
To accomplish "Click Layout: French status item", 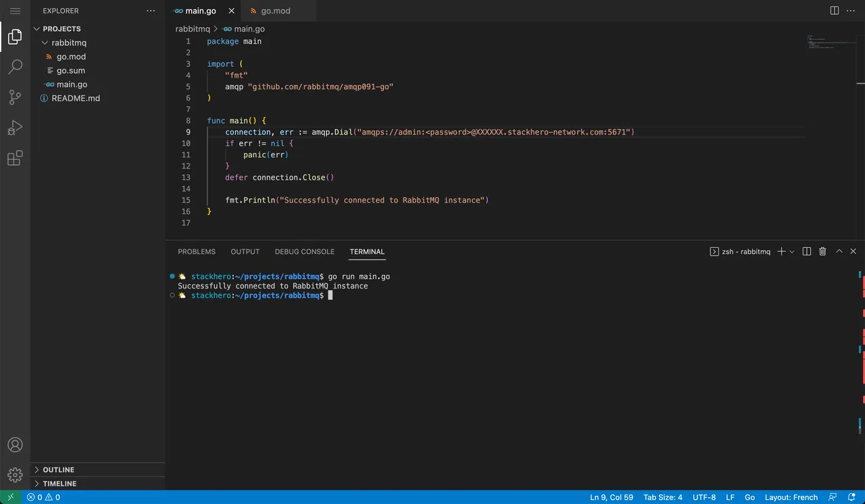I will pos(791,497).
